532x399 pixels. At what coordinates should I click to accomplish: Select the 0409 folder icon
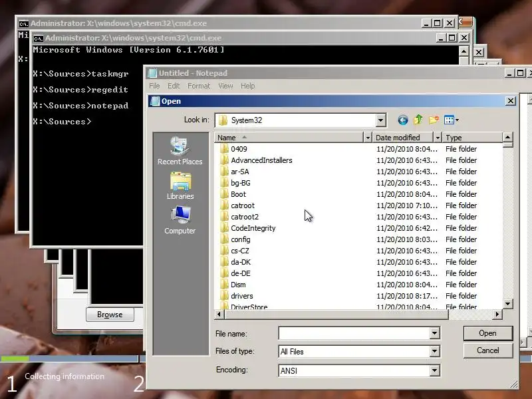(x=224, y=149)
